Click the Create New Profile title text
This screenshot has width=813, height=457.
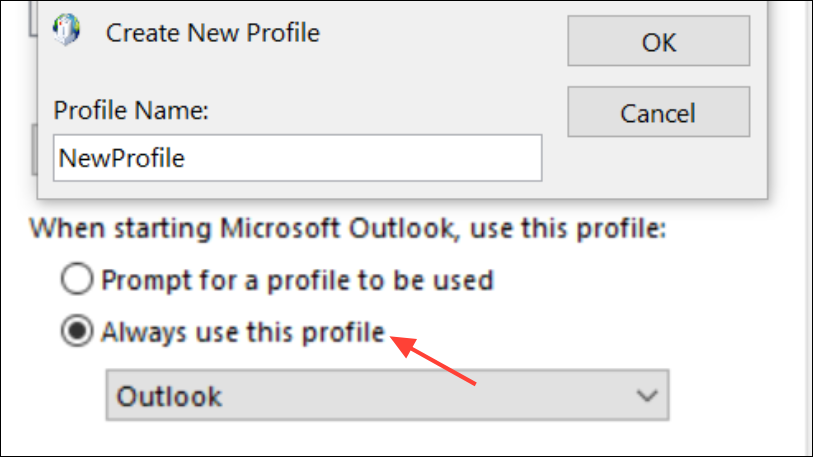click(213, 33)
